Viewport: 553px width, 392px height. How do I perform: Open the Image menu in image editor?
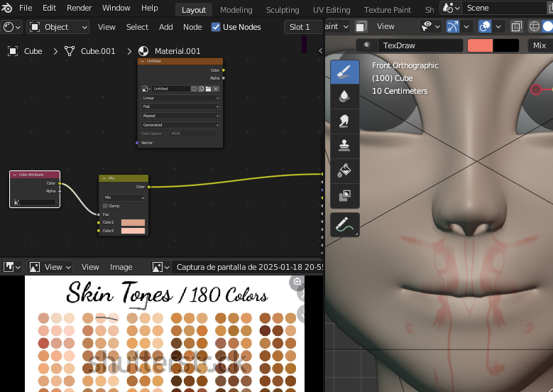(121, 267)
